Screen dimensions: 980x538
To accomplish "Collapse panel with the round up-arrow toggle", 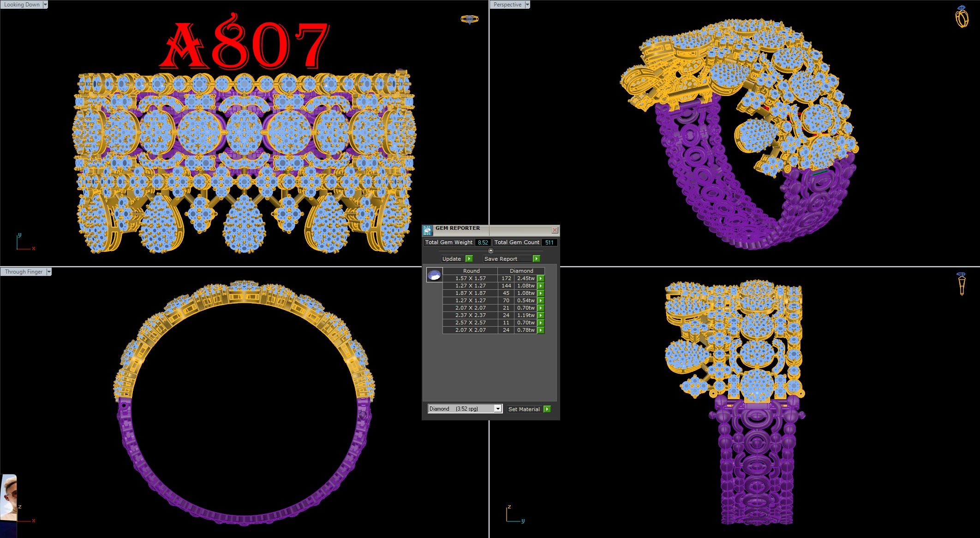I will click(x=490, y=251).
